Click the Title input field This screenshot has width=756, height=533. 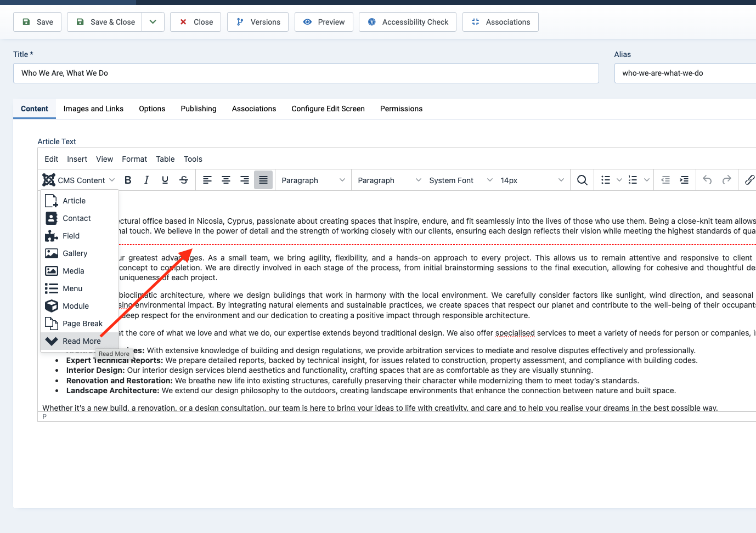pyautogui.click(x=306, y=73)
